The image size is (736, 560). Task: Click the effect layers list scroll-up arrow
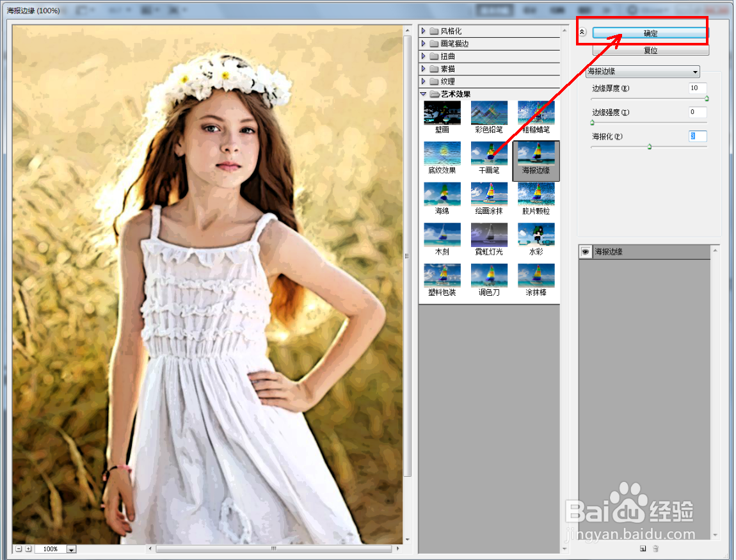click(716, 251)
